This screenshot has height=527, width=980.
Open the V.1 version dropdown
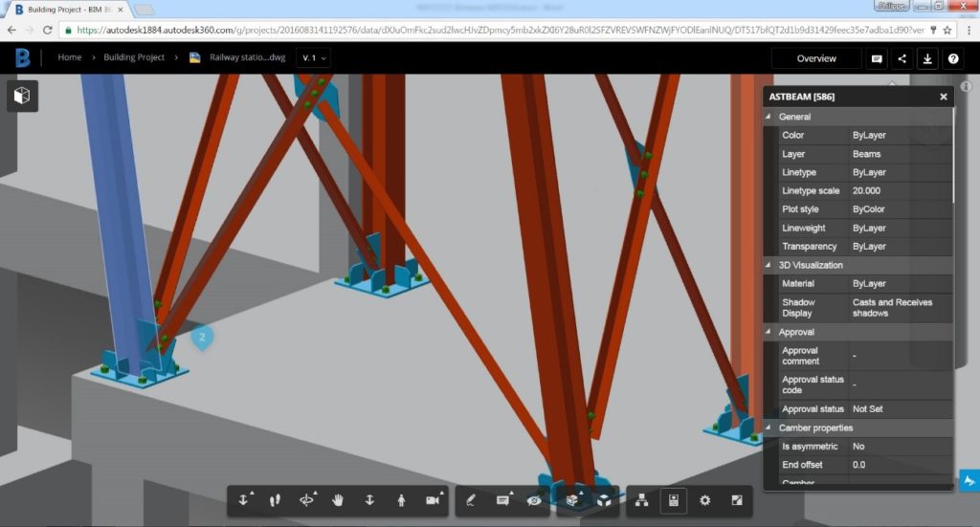pyautogui.click(x=314, y=58)
